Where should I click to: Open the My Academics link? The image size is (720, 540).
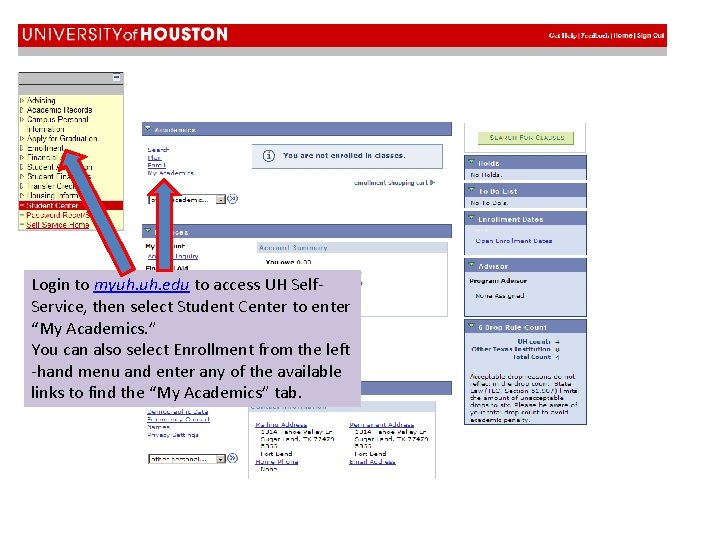coord(170,173)
